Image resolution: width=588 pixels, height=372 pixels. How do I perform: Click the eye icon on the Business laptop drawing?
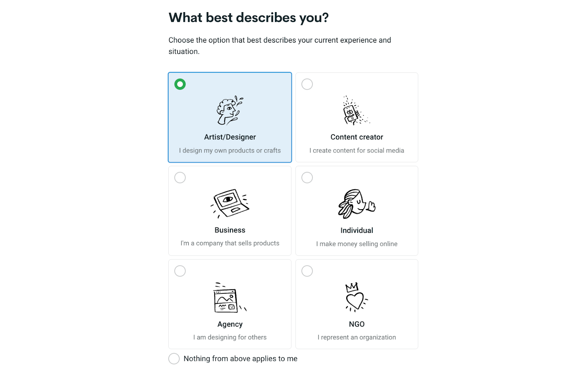tap(228, 199)
